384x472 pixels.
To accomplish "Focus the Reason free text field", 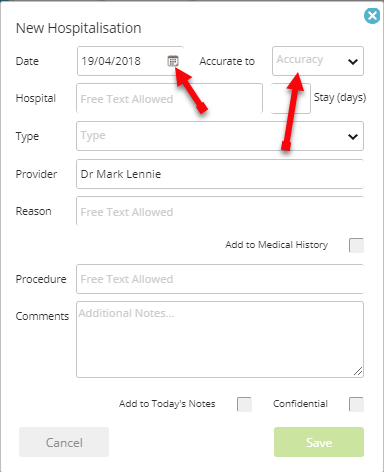I will click(x=220, y=211).
